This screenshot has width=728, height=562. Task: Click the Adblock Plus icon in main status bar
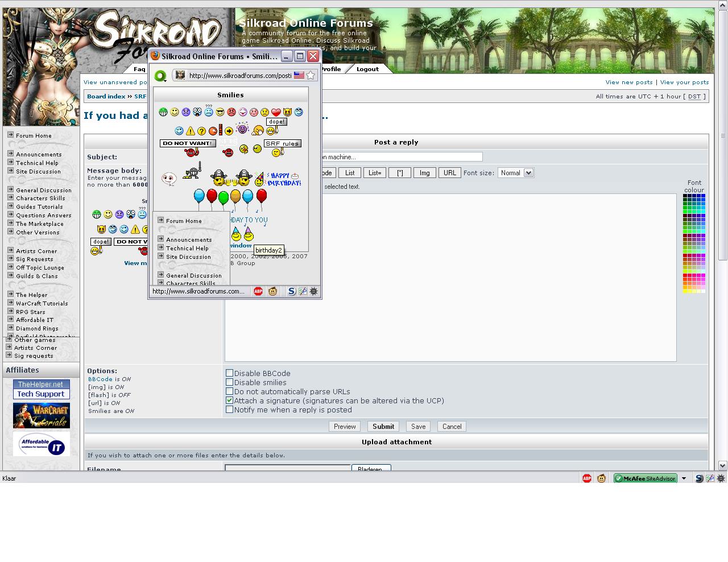click(x=587, y=478)
